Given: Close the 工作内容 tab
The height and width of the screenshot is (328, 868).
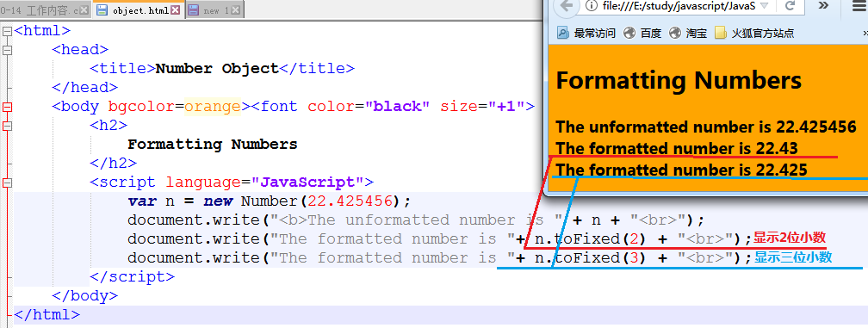Looking at the screenshot, I should (84, 10).
